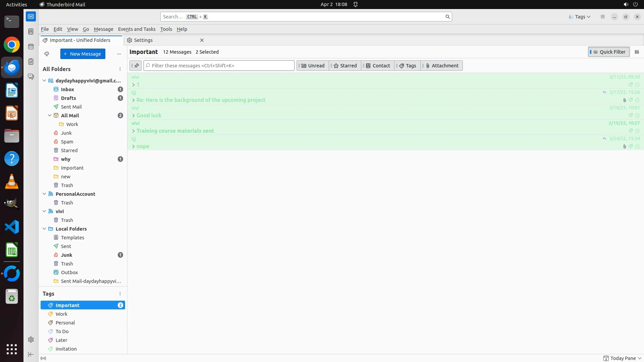Click the star icon on 'Good luck' message
Screen dimensions: 644x362
(x=637, y=115)
